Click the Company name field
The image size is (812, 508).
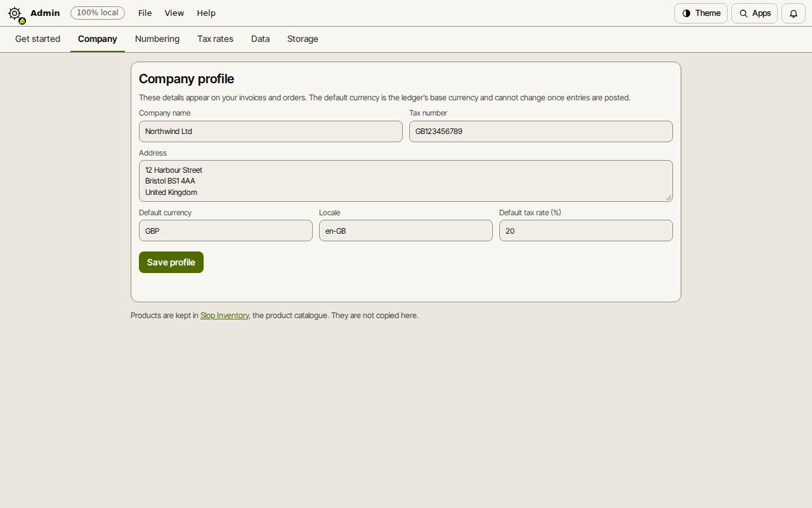(x=271, y=131)
